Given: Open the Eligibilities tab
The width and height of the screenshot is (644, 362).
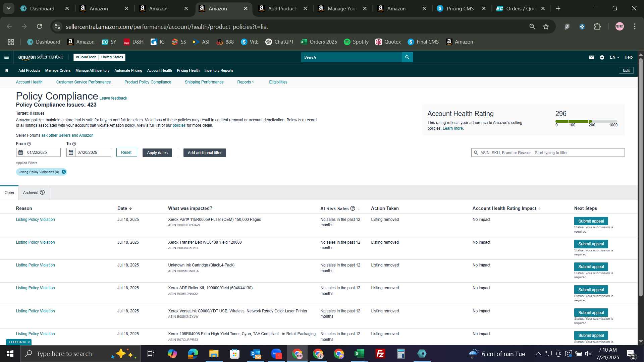Looking at the screenshot, I should (278, 82).
